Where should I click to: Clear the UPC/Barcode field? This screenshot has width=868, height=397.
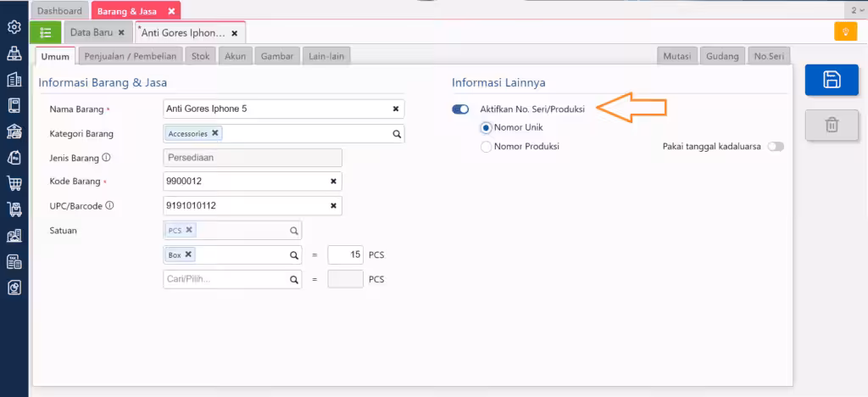tap(333, 206)
